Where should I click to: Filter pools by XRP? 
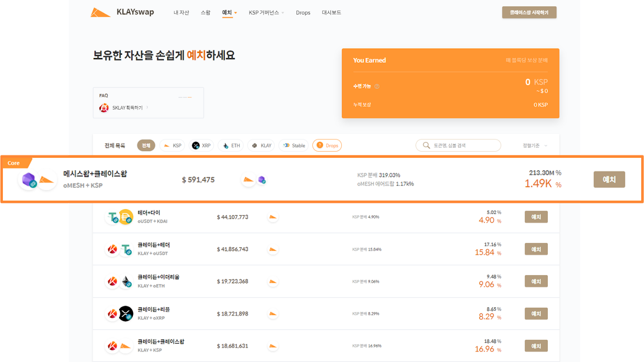click(x=201, y=145)
